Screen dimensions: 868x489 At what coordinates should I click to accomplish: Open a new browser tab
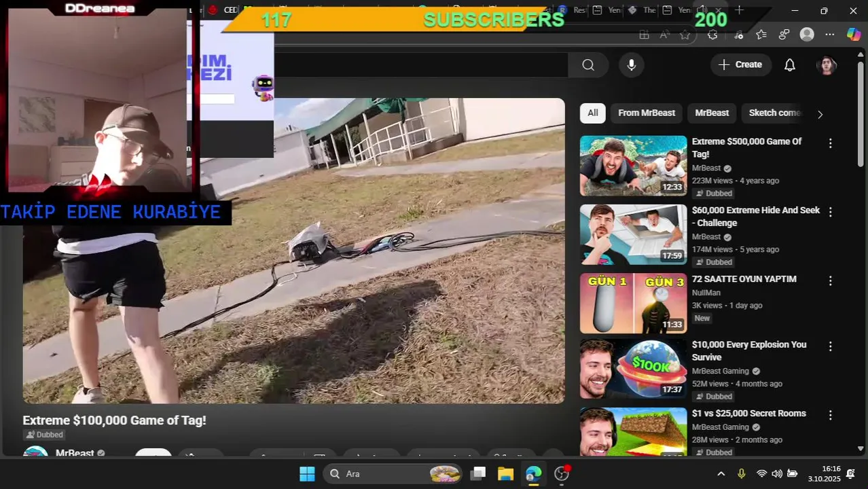point(740,10)
